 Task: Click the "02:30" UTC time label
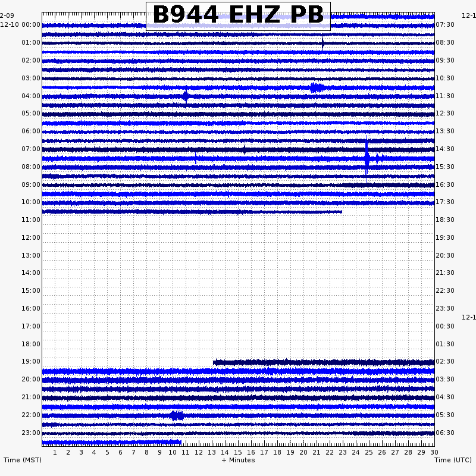(445, 362)
